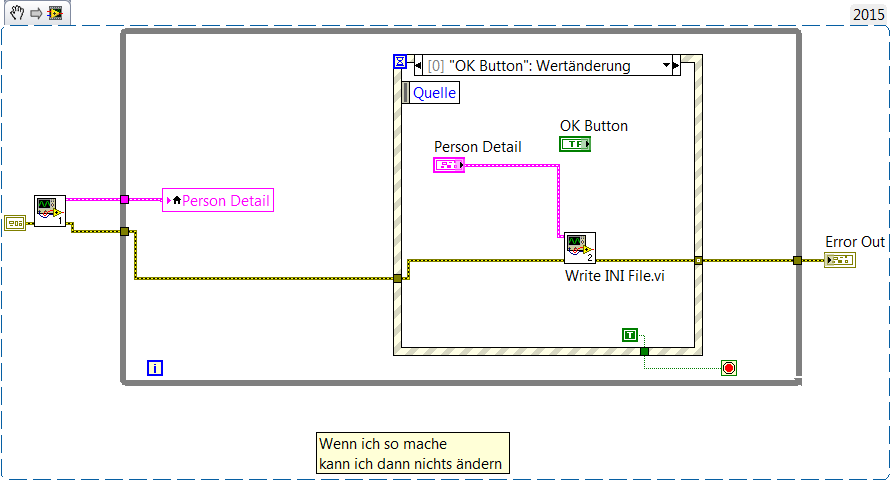Click the Write INI File.vi label
Screen dimensions: 891x481
pos(615,276)
